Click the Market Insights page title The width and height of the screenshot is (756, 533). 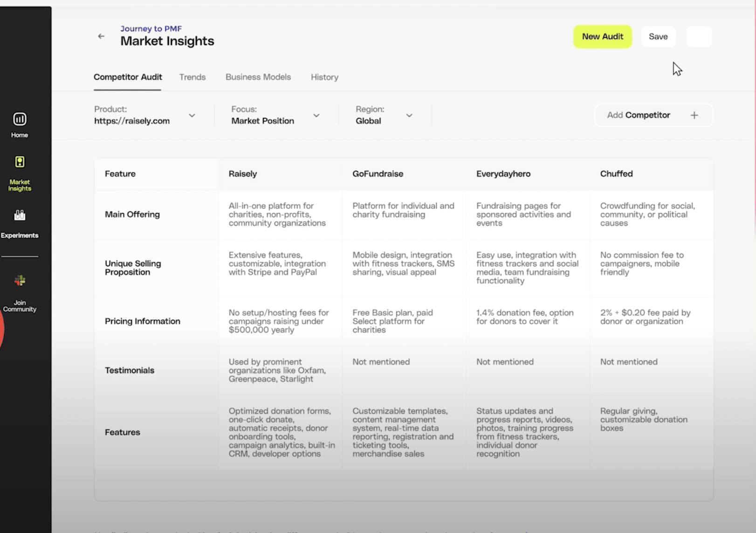point(167,41)
